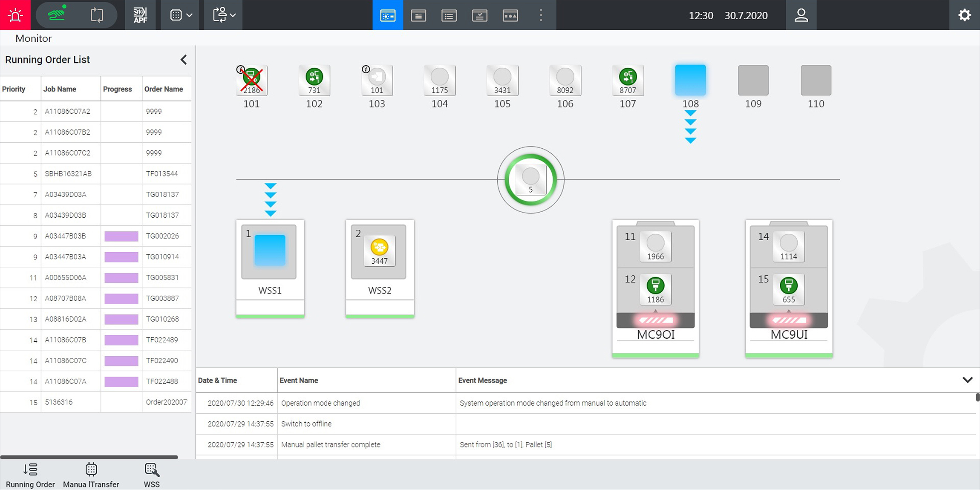980x490 pixels.
Task: Click yellow pallet 3447 in WSS2
Action: tap(379, 251)
